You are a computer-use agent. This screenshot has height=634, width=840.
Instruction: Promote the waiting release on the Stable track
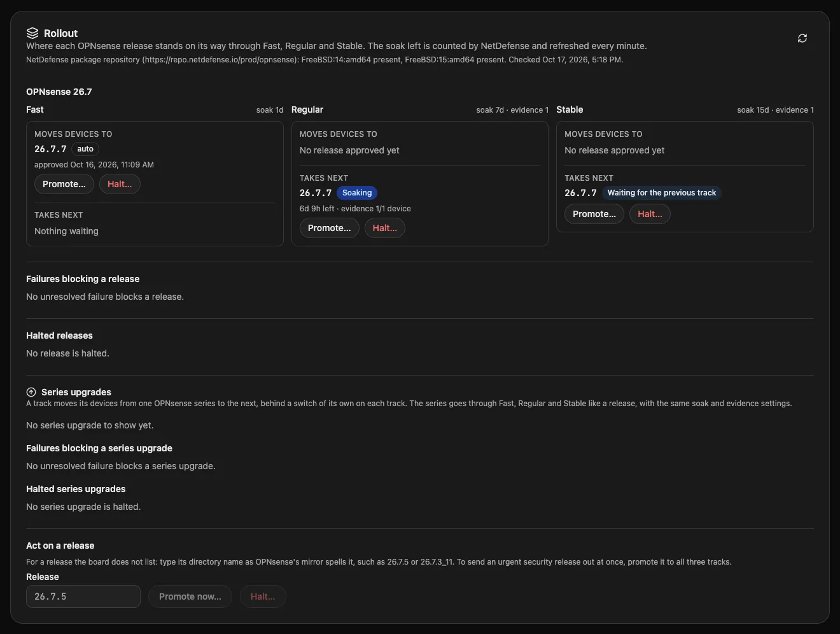[594, 214]
